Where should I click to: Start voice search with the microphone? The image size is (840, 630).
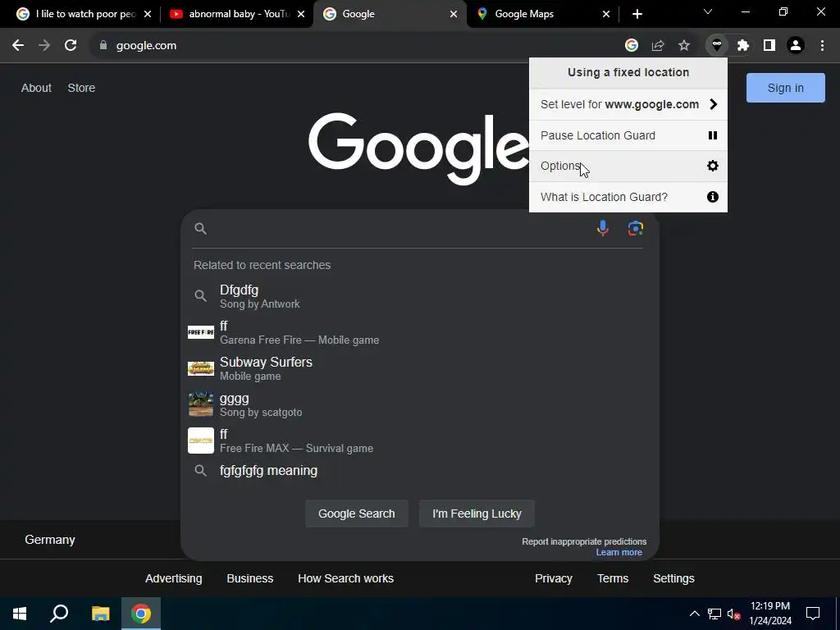[603, 228]
